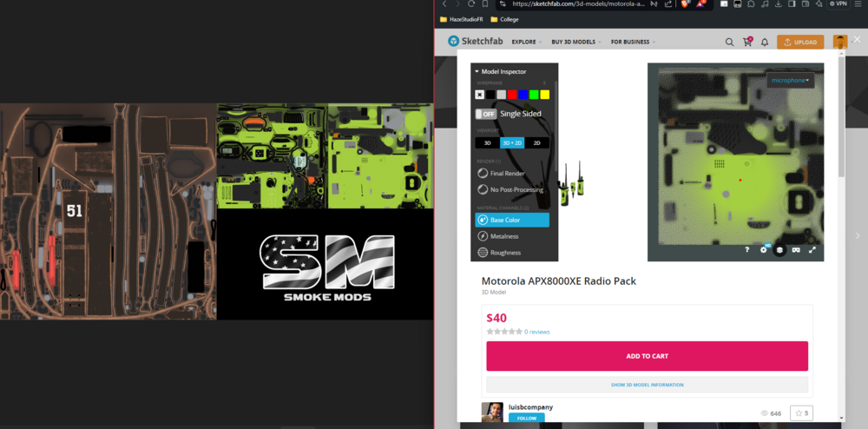Select the Base Color channel
This screenshot has width=868, height=429.
coord(512,220)
